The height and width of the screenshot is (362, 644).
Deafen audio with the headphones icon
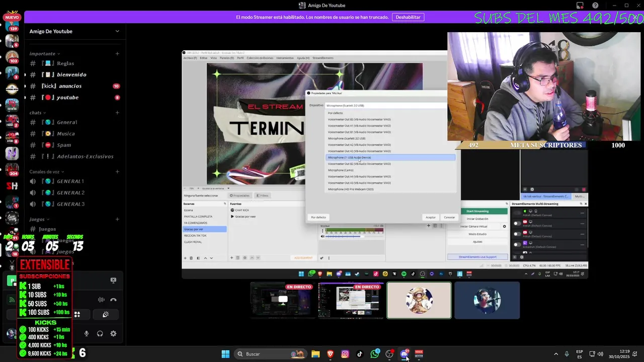coord(100,333)
